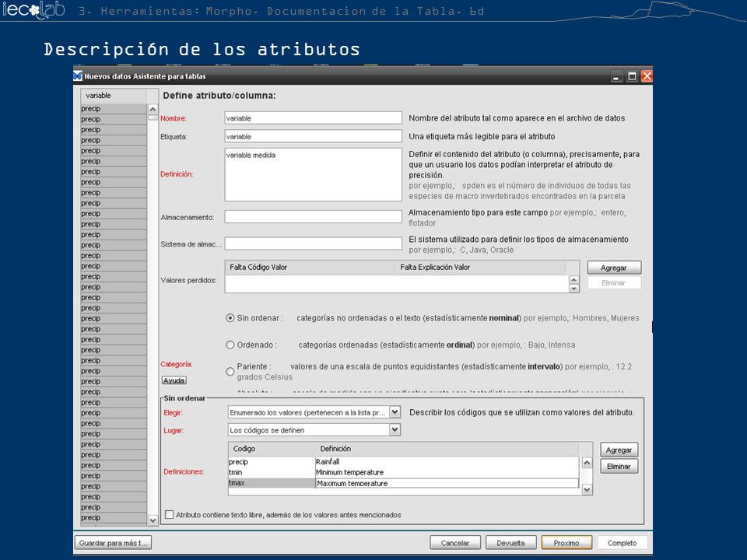Click the 'Devuelta' back button
747x560 pixels.
point(510,543)
